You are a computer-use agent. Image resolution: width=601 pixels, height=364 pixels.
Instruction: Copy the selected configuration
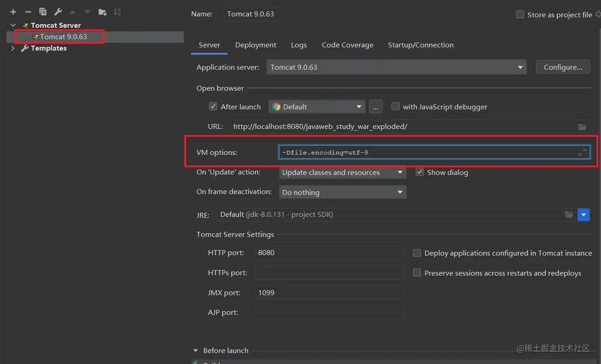(43, 12)
